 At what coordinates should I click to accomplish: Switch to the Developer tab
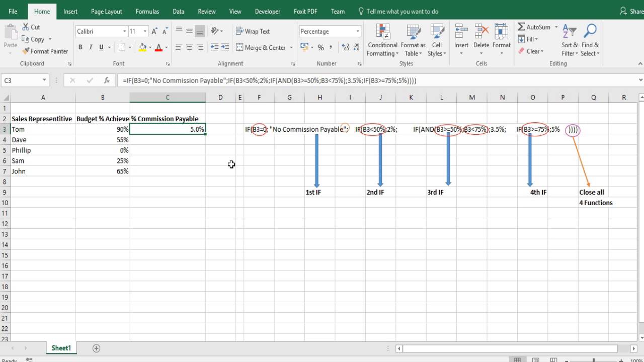coord(268,11)
